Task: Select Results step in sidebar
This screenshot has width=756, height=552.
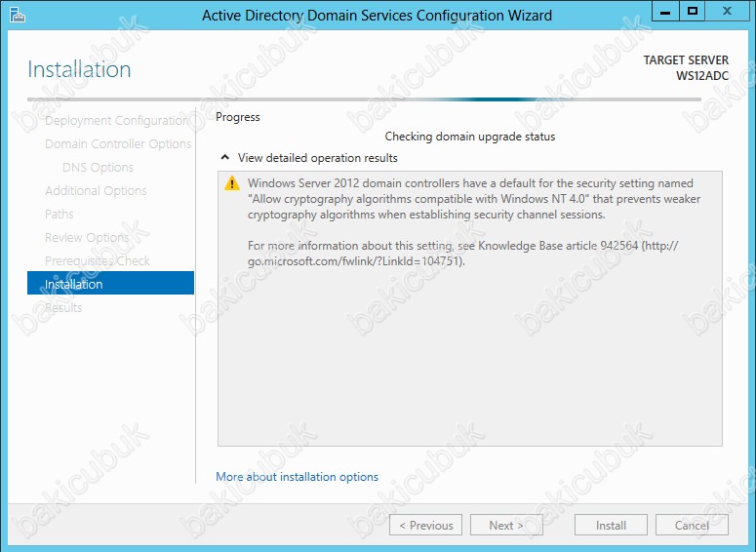Action: tap(63, 307)
